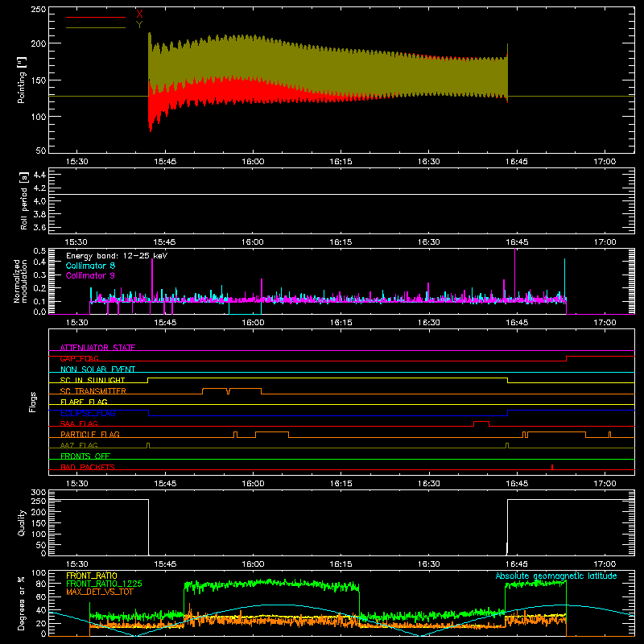Image resolution: width=644 pixels, height=644 pixels.
Task: Click the 4.4 tick on Roll period axis
Action: pyautogui.click(x=39, y=175)
